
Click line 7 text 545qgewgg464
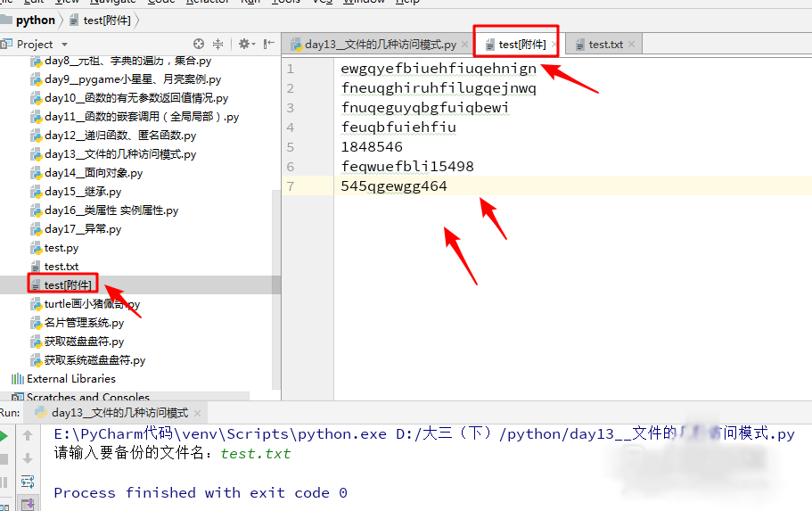click(394, 186)
